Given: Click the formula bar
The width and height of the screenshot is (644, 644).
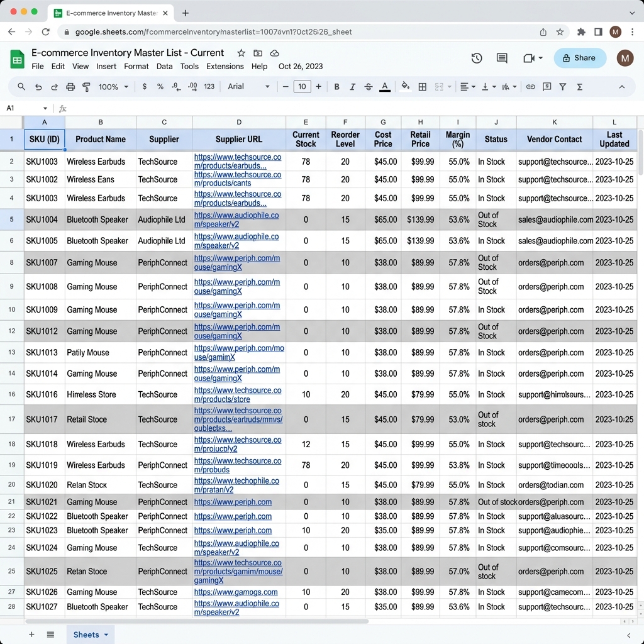Looking at the screenshot, I should click(353, 108).
